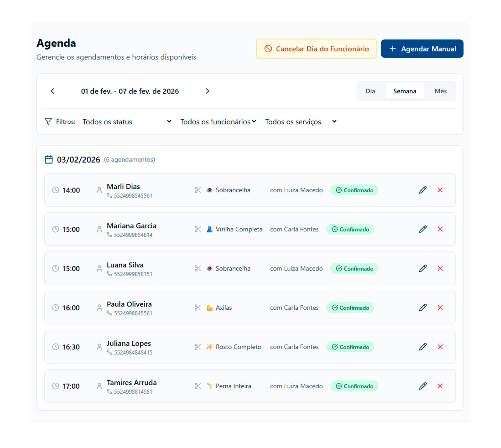Open Todos os serviços dropdown
The image size is (501, 448).
[x=300, y=122]
